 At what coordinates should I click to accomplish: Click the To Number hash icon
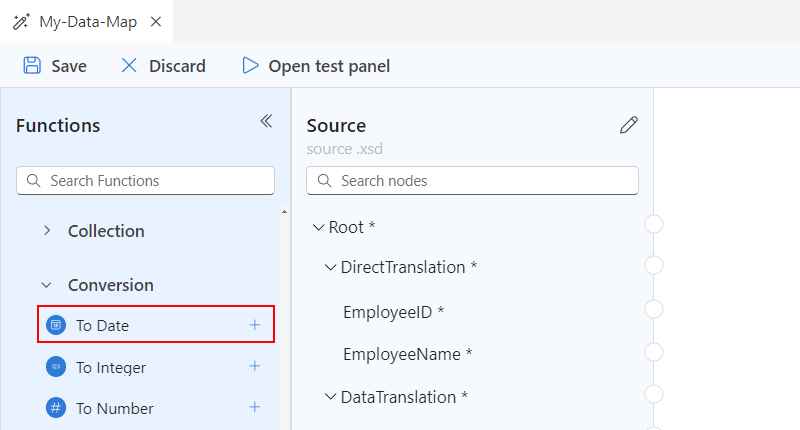[56, 408]
